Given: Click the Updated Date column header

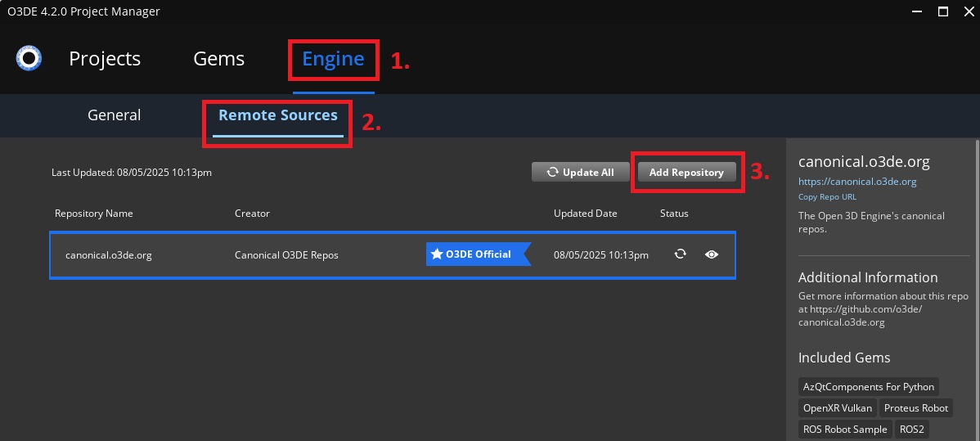Looking at the screenshot, I should coord(585,214).
